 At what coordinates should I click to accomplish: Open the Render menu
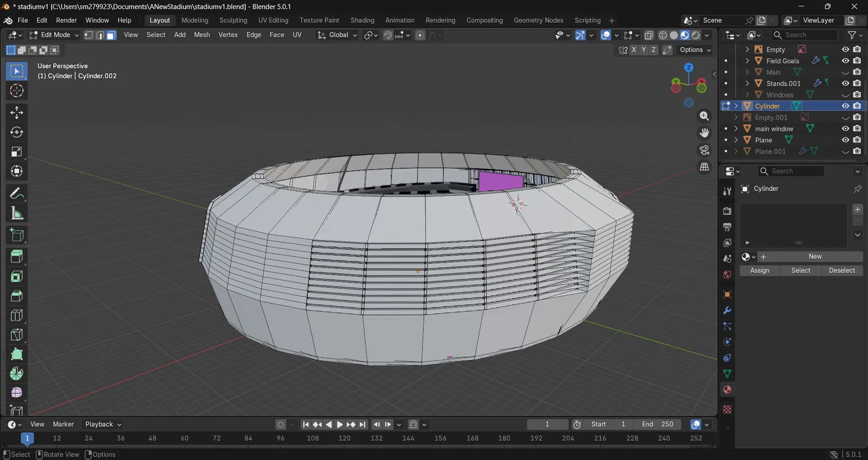coord(66,20)
